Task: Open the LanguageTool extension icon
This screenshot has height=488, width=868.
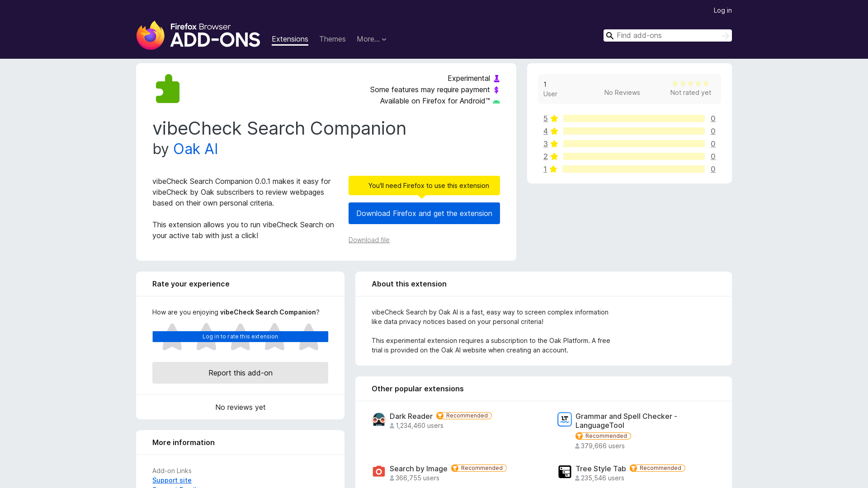Action: tap(565, 419)
